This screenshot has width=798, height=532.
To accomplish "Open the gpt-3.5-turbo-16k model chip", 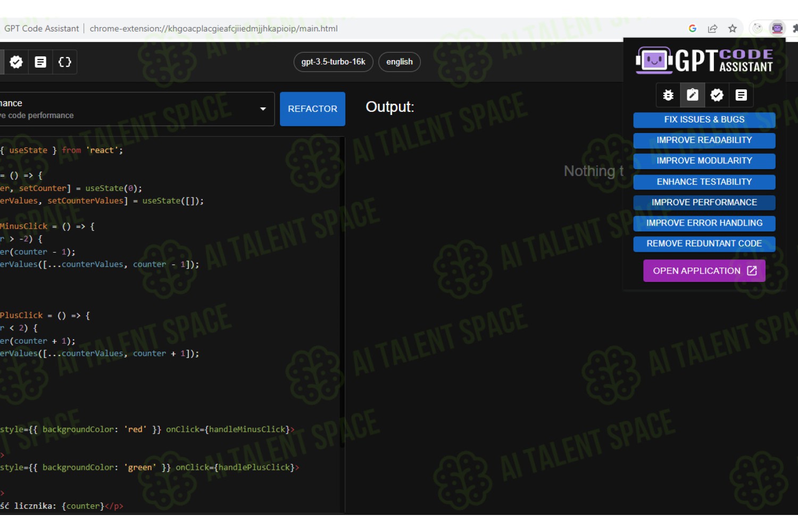I will [x=334, y=62].
